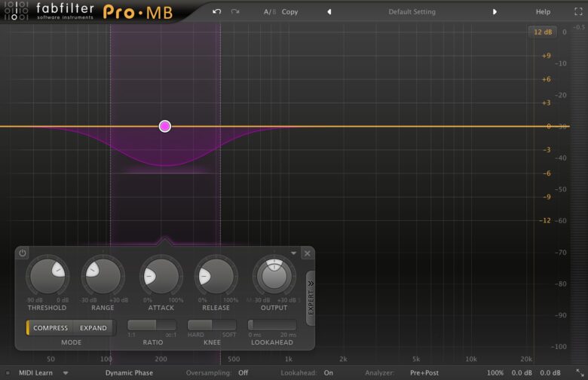The height and width of the screenshot is (380, 588).
Task: Copy settings with the Copy button
Action: (x=289, y=12)
